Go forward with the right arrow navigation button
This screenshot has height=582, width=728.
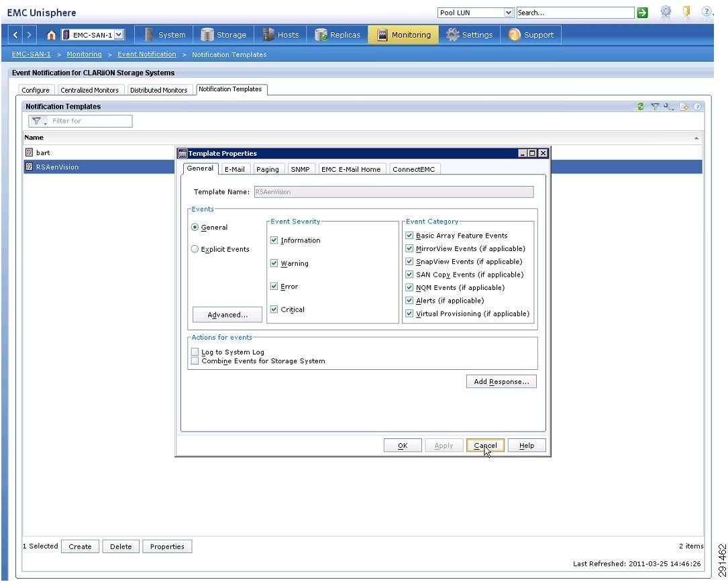click(x=30, y=35)
